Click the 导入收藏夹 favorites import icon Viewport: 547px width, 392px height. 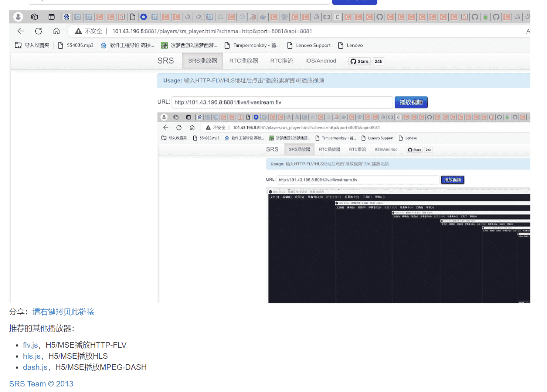coord(18,45)
